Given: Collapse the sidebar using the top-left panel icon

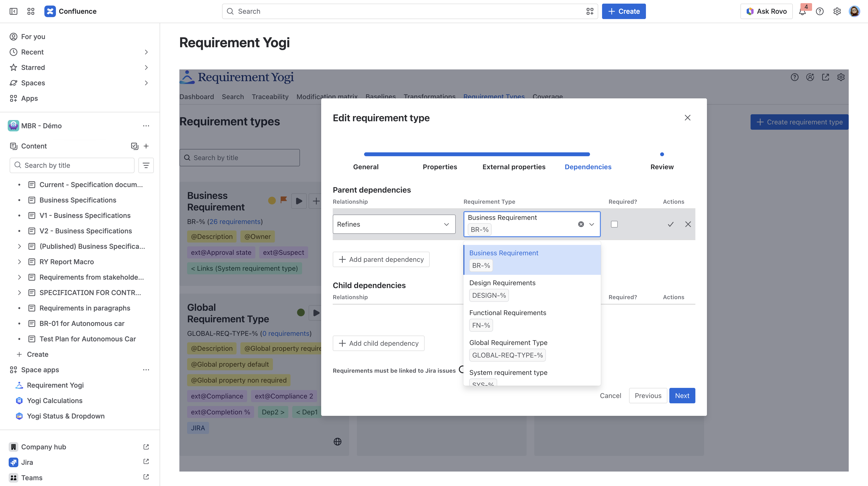Looking at the screenshot, I should (x=14, y=11).
